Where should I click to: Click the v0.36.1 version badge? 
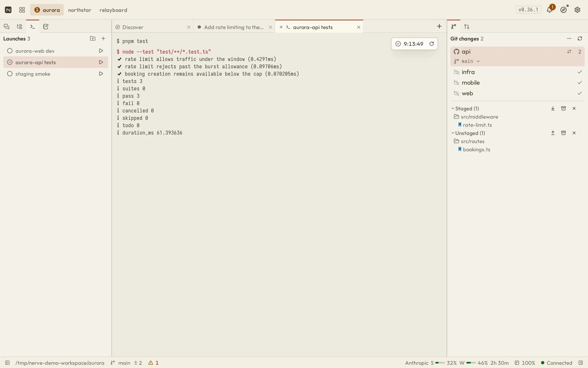(528, 10)
